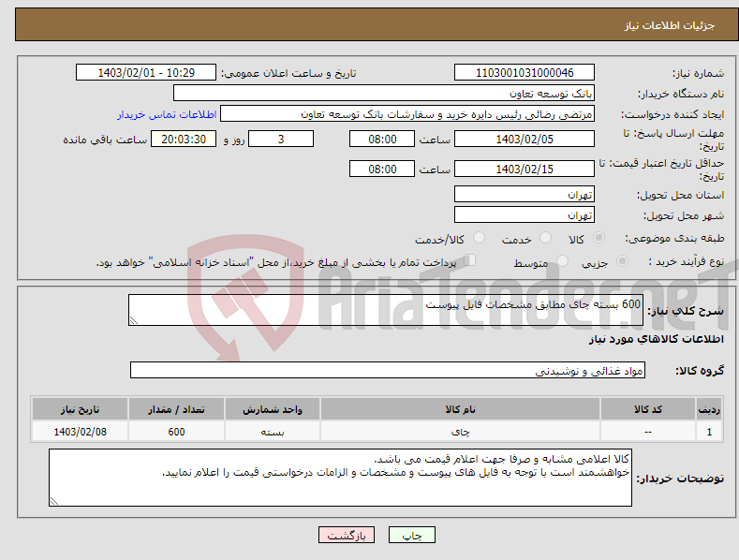
Task: Click the delivery province تهران field
Action: tap(525, 194)
